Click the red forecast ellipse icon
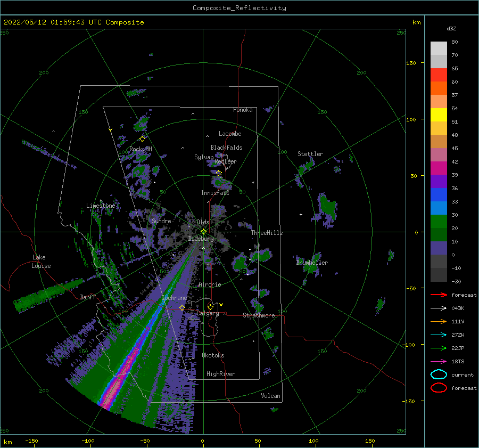Image resolution: width=479 pixels, height=448 pixels. tap(439, 388)
